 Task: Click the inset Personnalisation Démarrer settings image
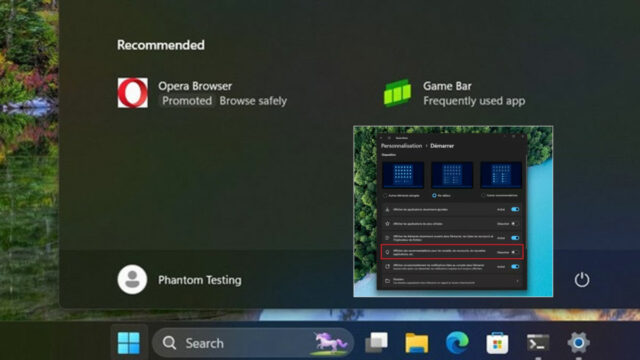[x=453, y=211]
